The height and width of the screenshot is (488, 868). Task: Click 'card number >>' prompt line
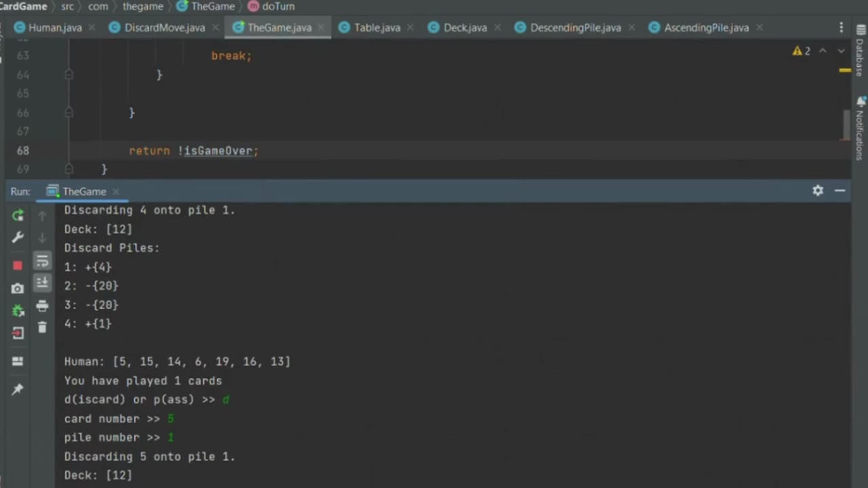[112, 419]
